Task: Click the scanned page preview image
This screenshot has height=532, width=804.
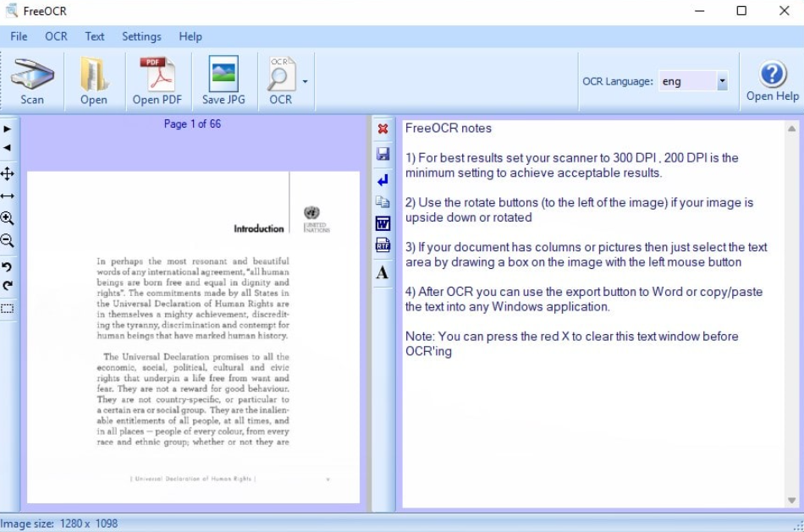Action: [x=193, y=337]
